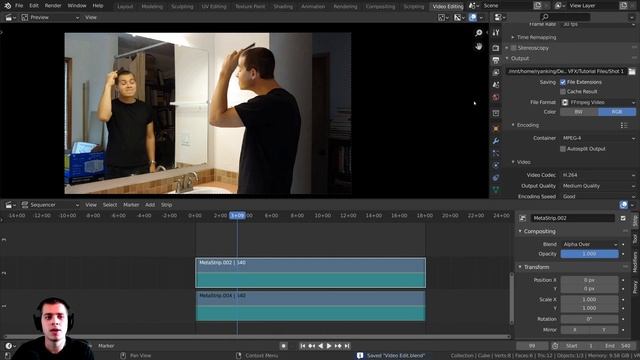The image size is (640, 360).
Task: Open the Encoding Speed dropdown
Action: pos(598,196)
